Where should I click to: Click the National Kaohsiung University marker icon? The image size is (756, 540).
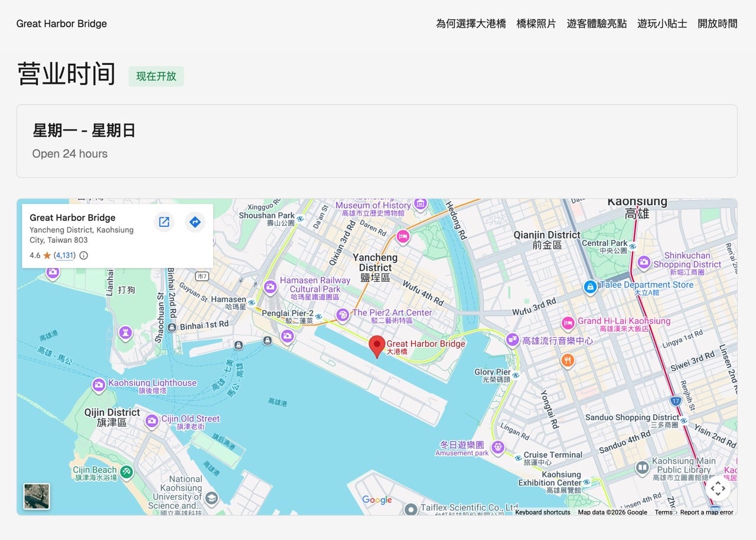coord(211,498)
